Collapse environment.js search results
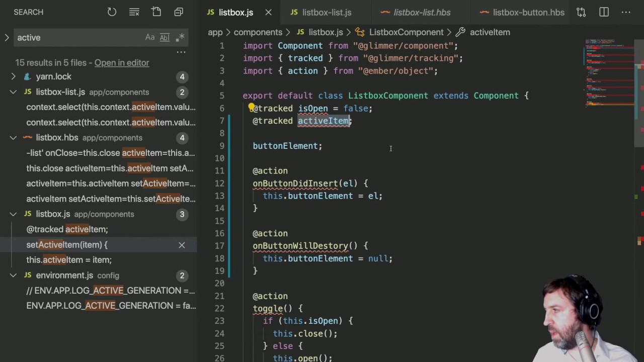Image resolution: width=644 pixels, height=362 pixels. tap(13, 276)
